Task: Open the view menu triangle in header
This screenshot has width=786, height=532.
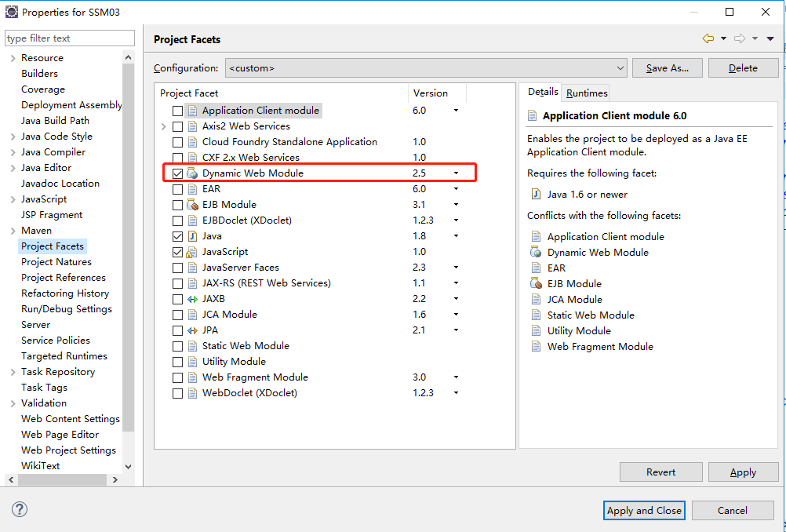Action: pos(770,38)
